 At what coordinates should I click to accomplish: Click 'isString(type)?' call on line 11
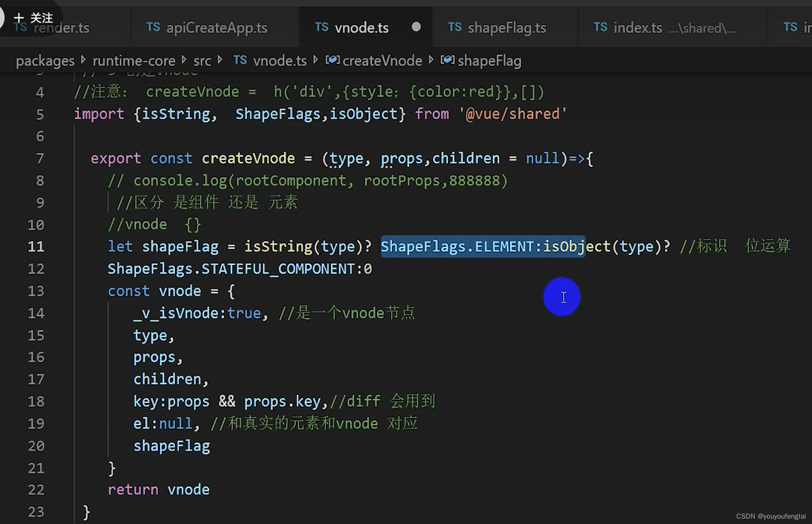[x=308, y=247]
